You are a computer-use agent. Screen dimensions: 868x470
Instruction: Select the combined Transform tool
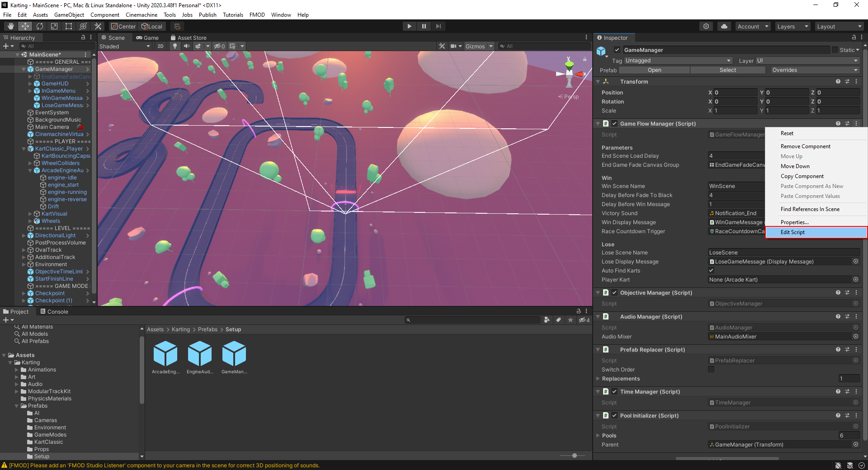tap(83, 26)
